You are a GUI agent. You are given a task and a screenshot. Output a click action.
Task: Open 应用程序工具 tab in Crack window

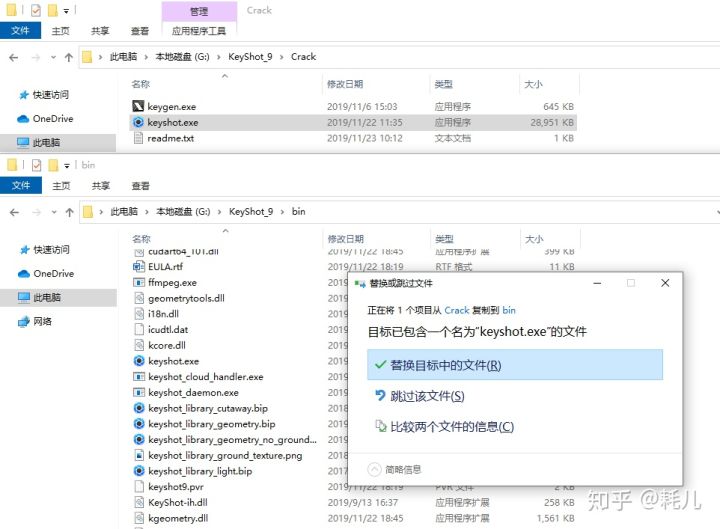199,31
